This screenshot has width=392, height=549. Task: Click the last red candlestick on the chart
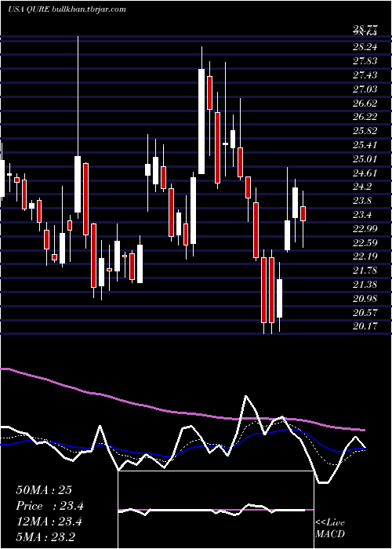(x=303, y=213)
